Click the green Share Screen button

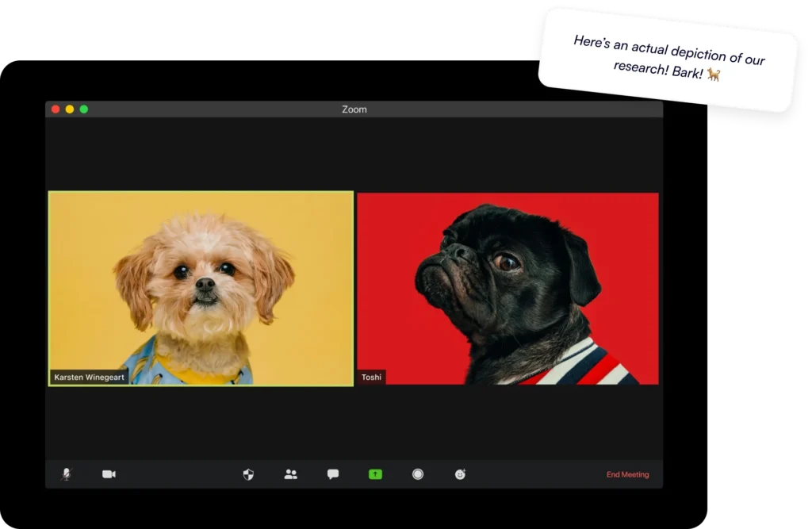tap(375, 474)
